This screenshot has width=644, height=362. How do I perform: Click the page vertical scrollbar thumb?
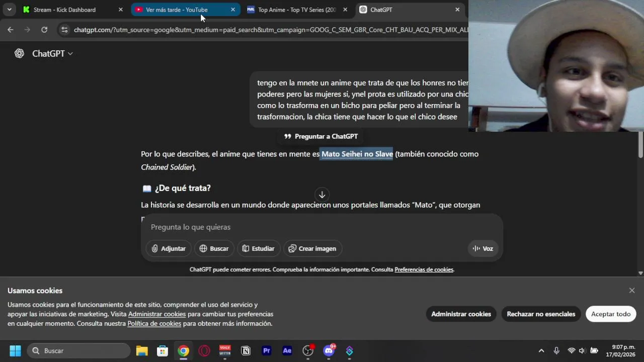tap(640, 145)
